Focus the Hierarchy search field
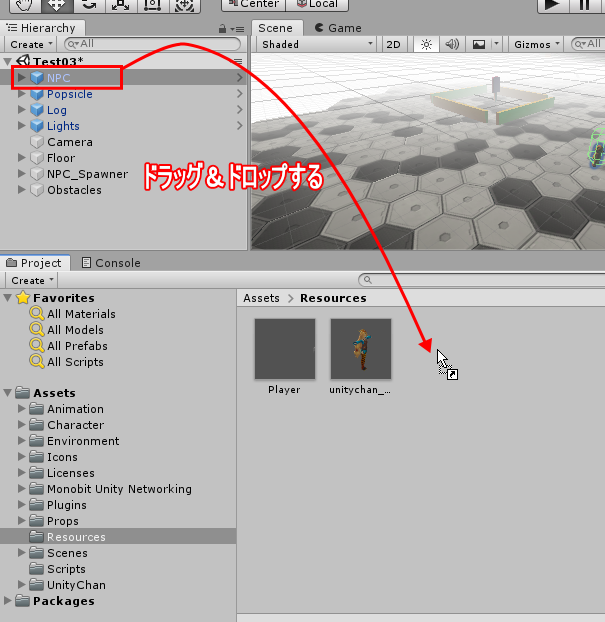 point(152,44)
